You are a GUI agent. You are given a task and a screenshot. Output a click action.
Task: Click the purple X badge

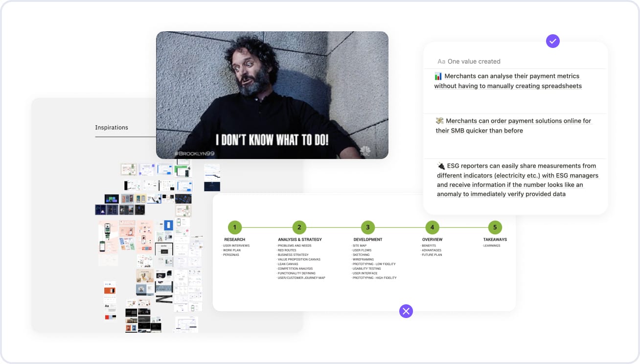point(406,311)
